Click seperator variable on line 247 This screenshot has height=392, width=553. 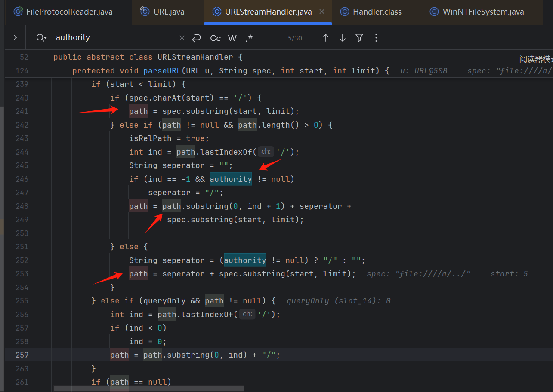click(169, 193)
